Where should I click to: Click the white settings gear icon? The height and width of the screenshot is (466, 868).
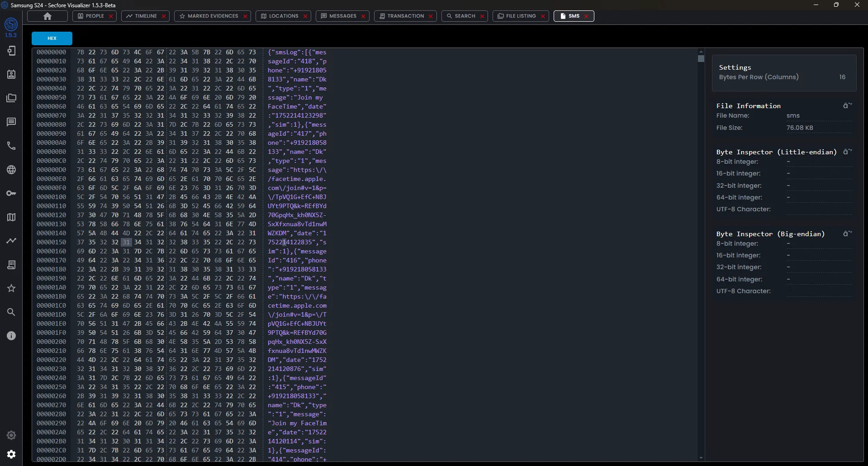click(x=11, y=454)
